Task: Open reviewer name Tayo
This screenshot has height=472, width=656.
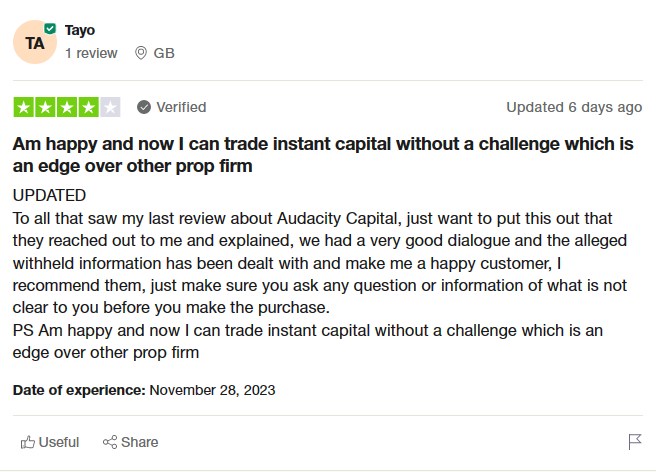Action: coord(79,30)
